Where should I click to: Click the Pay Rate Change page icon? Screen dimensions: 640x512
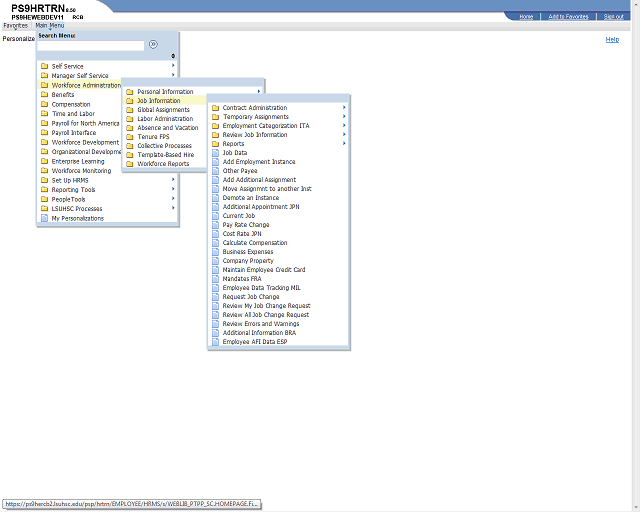click(x=216, y=225)
